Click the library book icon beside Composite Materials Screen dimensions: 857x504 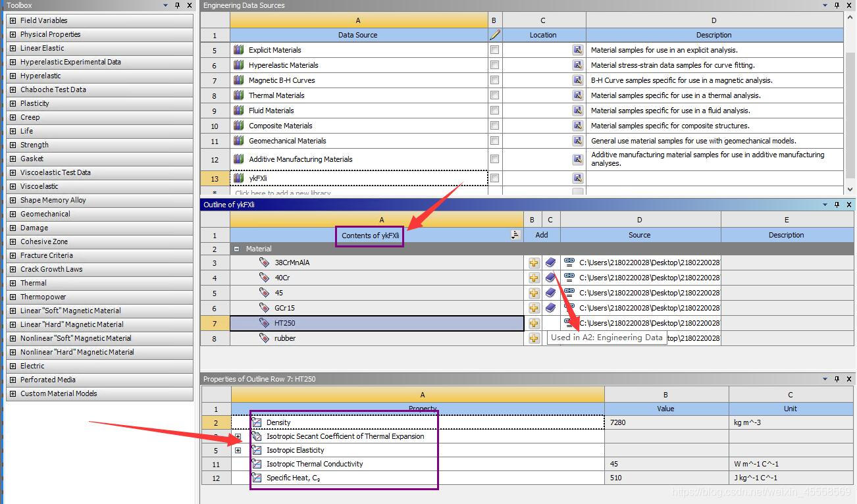tap(238, 125)
